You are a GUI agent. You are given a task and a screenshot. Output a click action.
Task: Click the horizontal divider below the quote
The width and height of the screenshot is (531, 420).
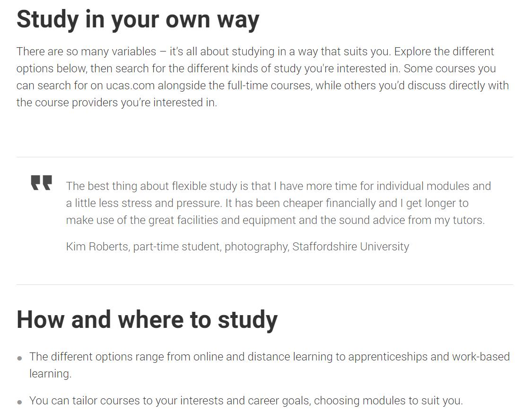pos(264,284)
